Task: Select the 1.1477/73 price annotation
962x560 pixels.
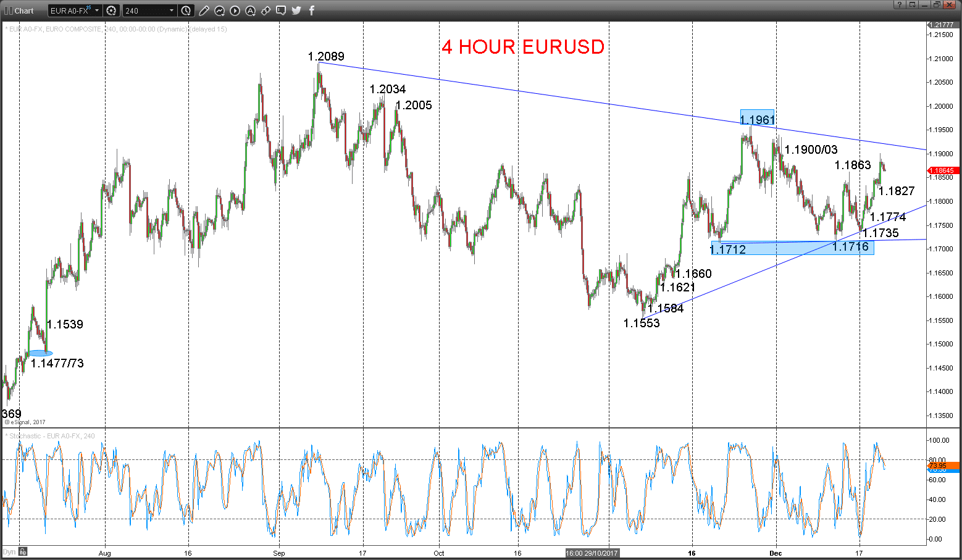Action: coord(57,363)
